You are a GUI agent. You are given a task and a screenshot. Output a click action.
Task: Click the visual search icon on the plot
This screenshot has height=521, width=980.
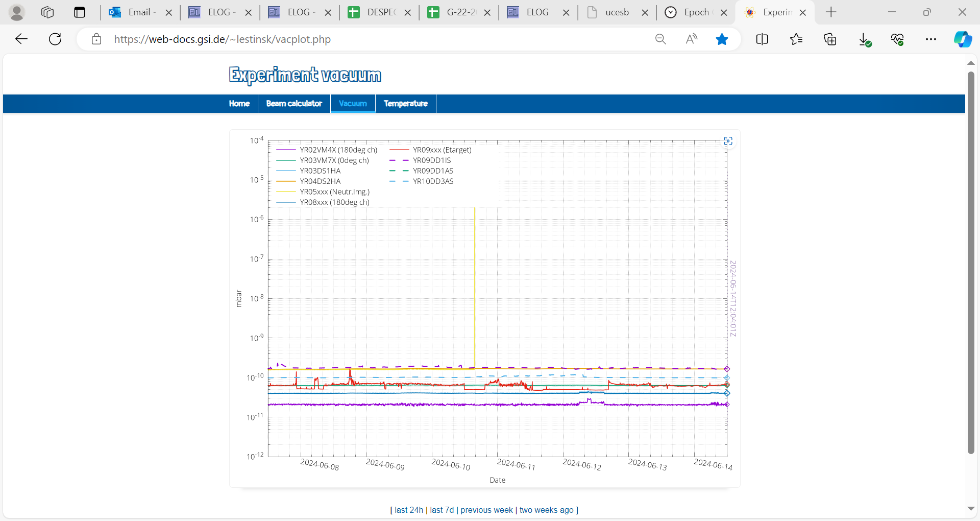(x=728, y=141)
